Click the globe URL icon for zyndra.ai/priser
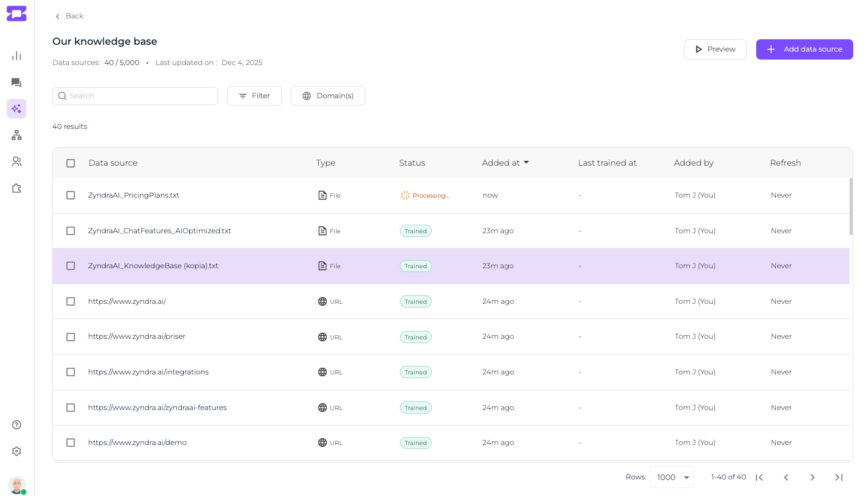868x496 pixels. click(x=323, y=337)
